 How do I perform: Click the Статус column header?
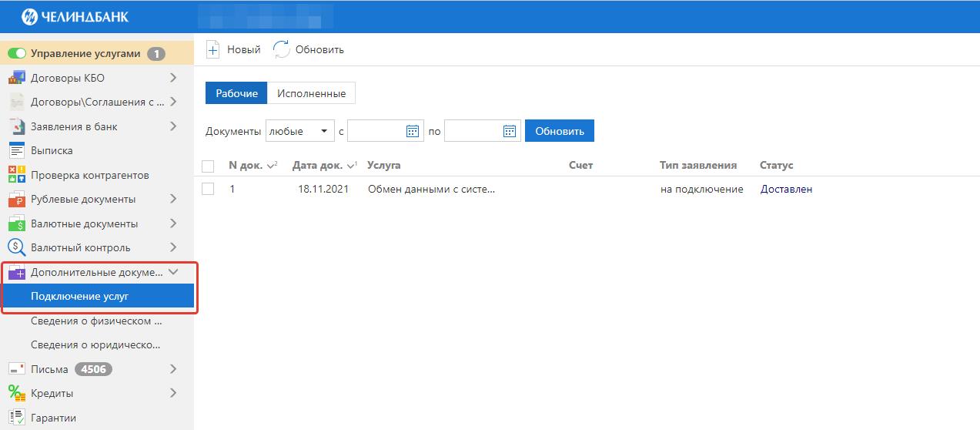click(x=777, y=166)
